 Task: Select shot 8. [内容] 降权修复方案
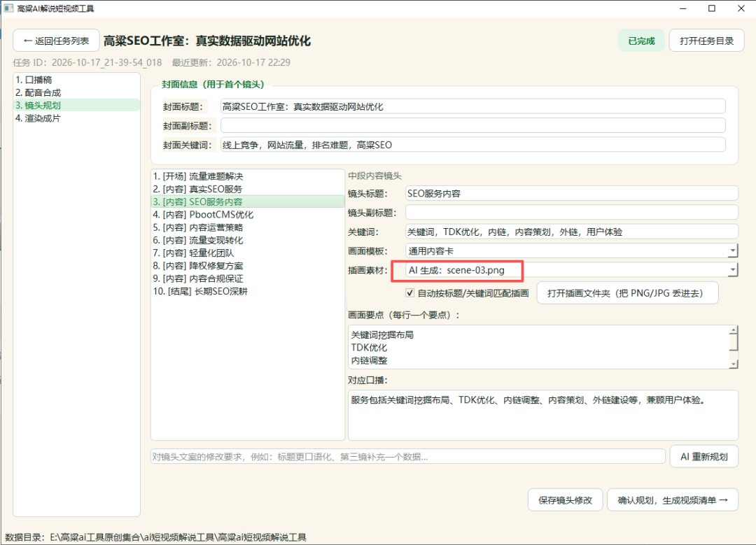click(x=248, y=266)
